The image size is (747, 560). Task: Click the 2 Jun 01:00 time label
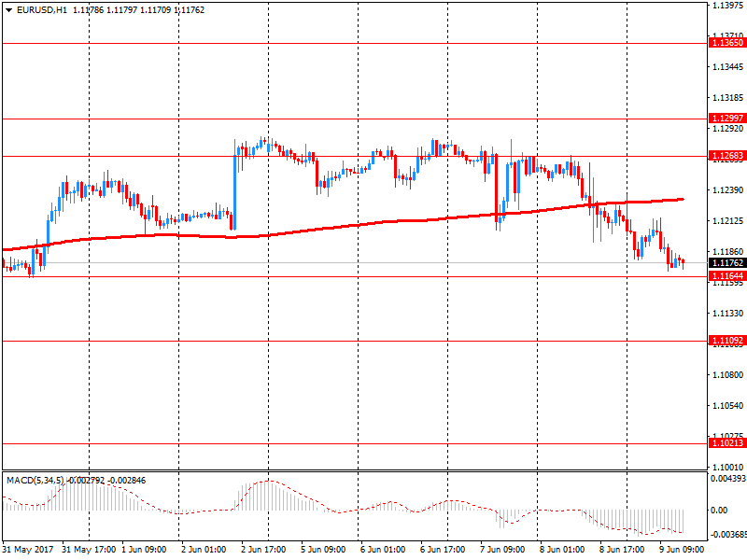[x=204, y=550]
